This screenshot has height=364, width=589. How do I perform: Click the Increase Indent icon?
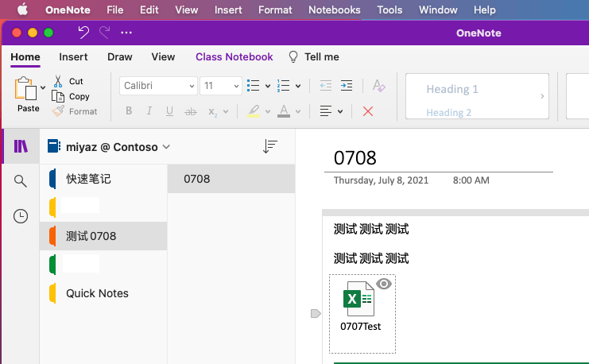[x=347, y=86]
